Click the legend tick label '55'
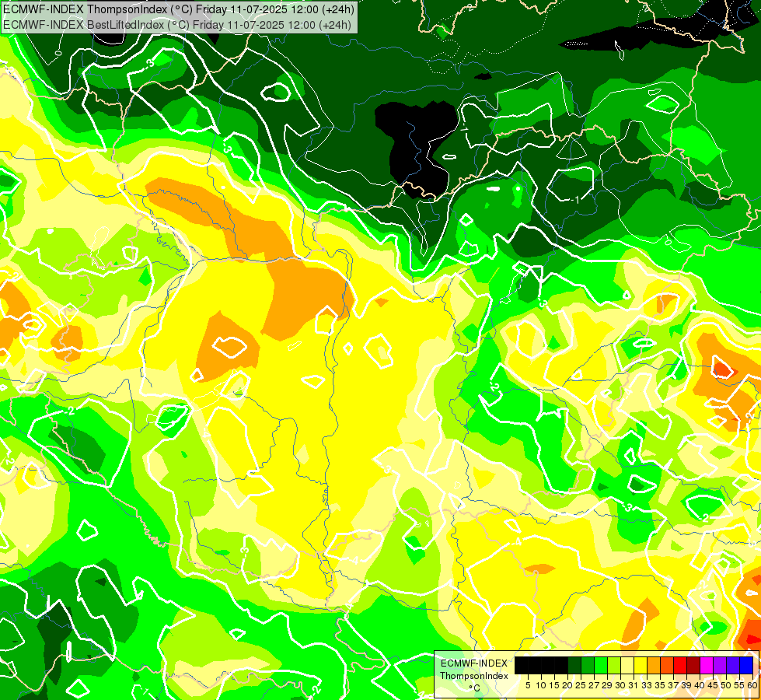The image size is (761, 700). pos(740,685)
